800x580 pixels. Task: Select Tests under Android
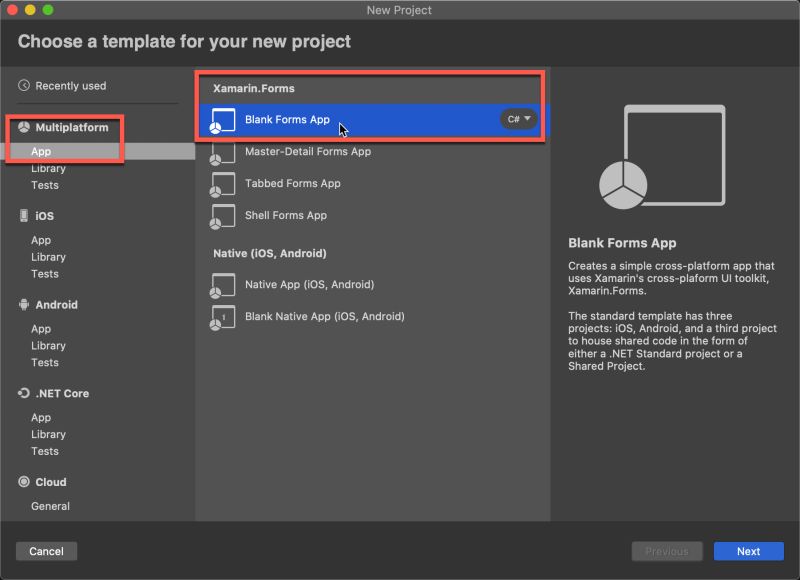[x=45, y=362]
